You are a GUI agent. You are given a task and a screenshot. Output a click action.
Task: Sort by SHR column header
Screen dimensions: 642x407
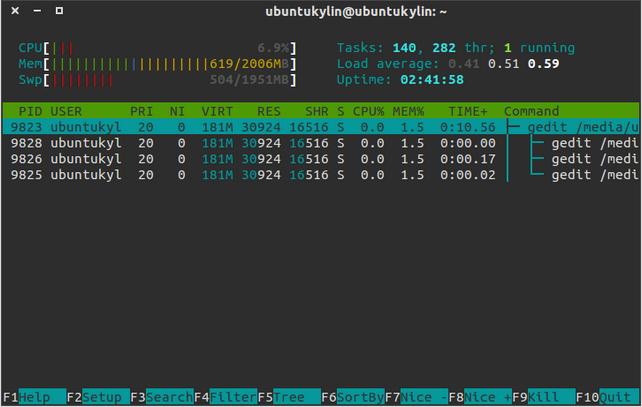point(316,111)
